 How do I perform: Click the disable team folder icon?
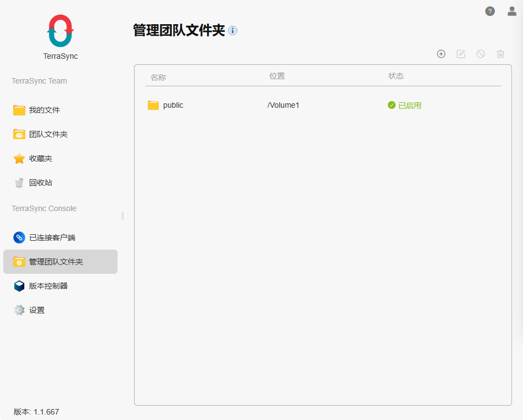coord(480,54)
